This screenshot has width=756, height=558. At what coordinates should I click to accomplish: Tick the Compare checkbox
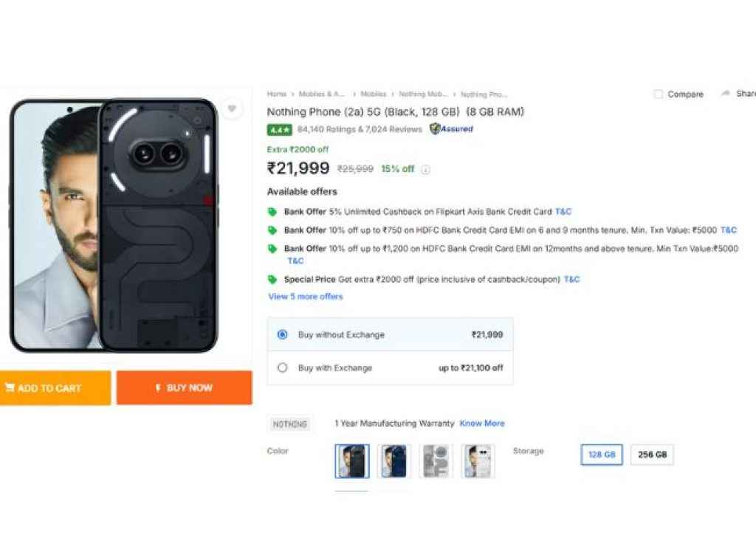click(659, 94)
